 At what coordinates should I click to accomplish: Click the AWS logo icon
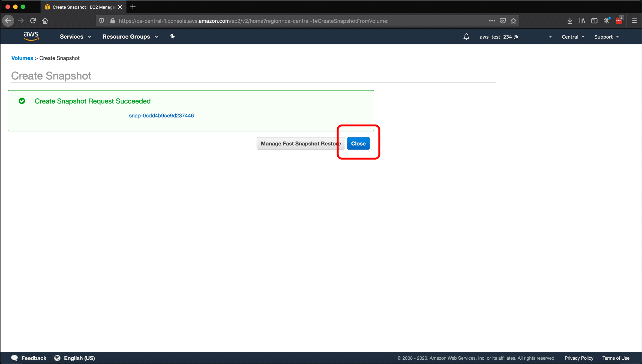(31, 36)
